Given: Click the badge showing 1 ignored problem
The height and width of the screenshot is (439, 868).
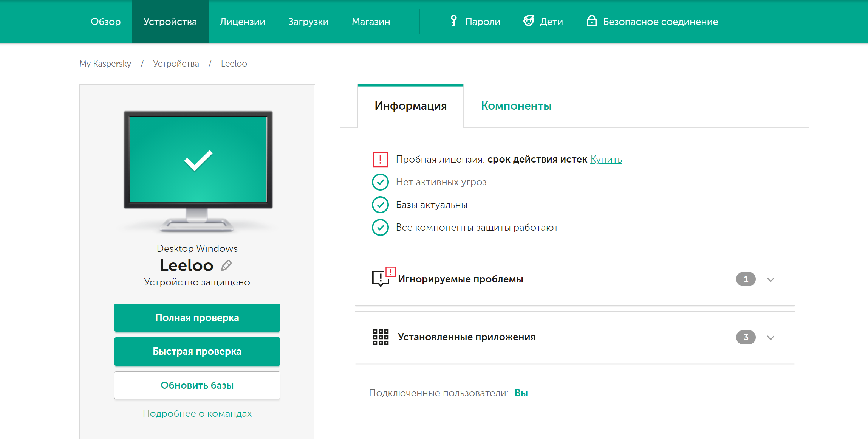Looking at the screenshot, I should coord(746,279).
